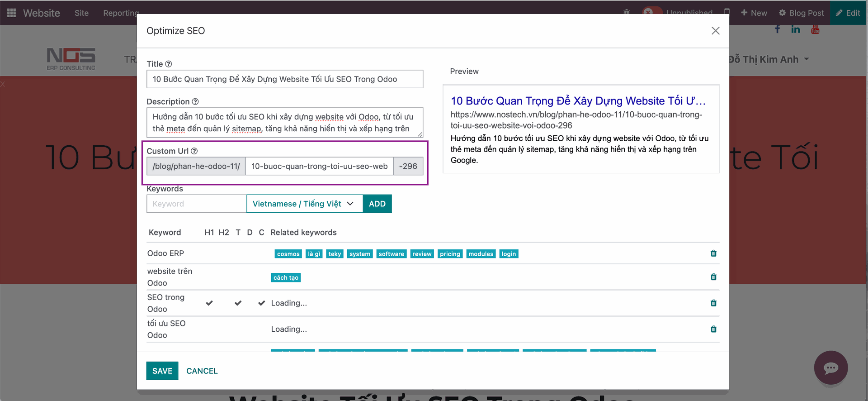This screenshot has height=401, width=868.
Task: Click the ADD keyword button
Action: 377,204
